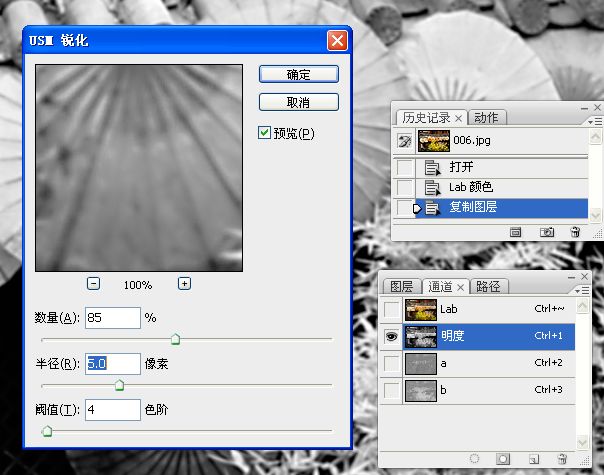Switch to the 图层 tab

pos(401,287)
